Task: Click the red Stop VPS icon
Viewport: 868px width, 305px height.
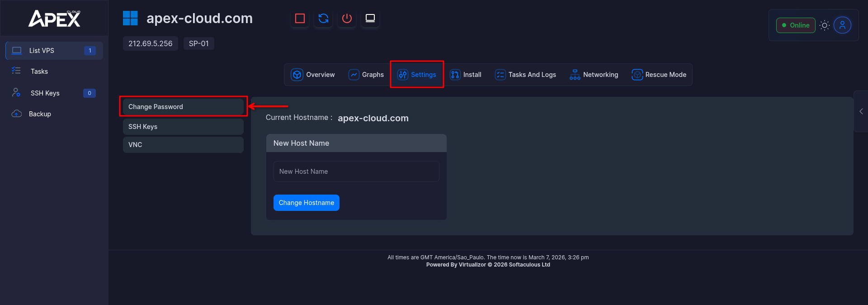Action: point(300,19)
